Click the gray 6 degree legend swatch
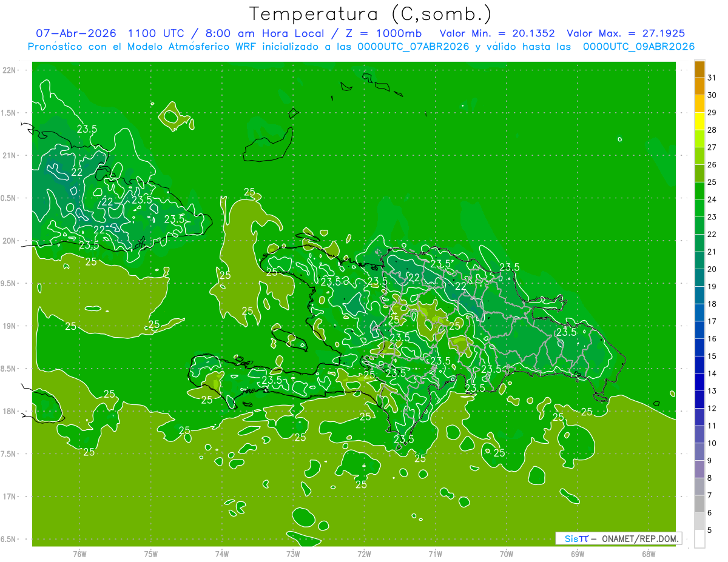 699,504
